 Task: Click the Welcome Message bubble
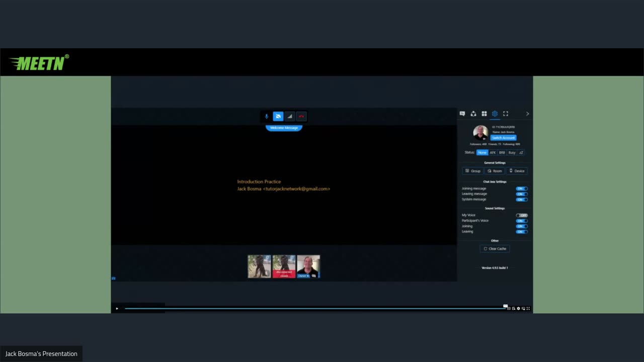284,128
